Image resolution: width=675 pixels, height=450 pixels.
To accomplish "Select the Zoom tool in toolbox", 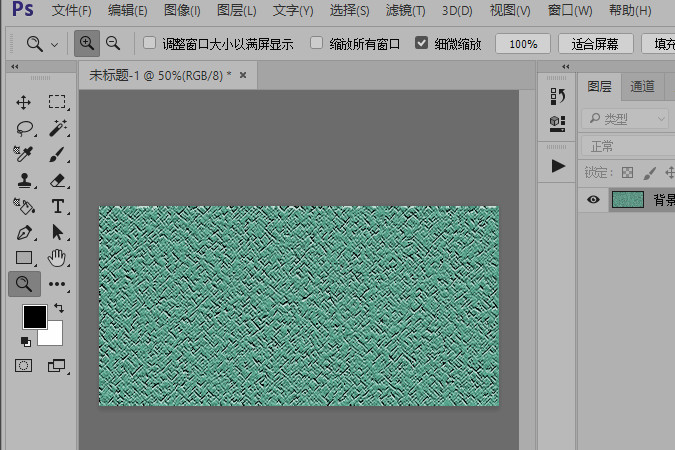I will point(24,284).
